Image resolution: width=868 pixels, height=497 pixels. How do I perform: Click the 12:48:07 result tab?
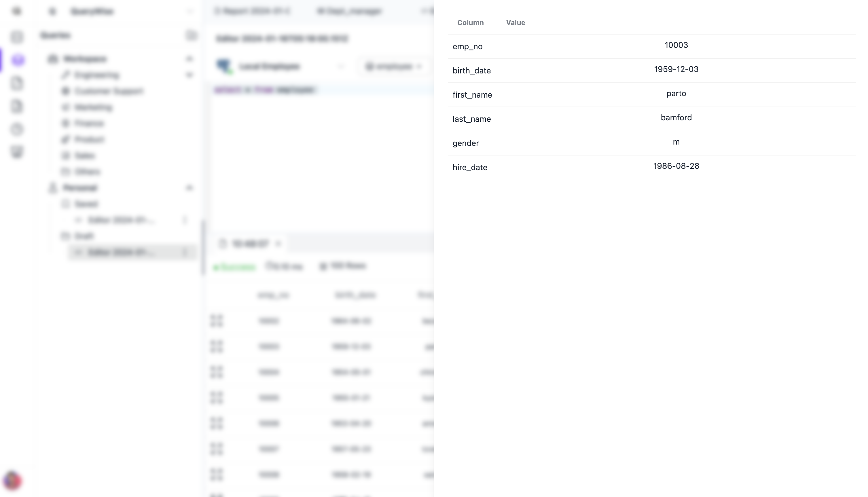pyautogui.click(x=250, y=244)
